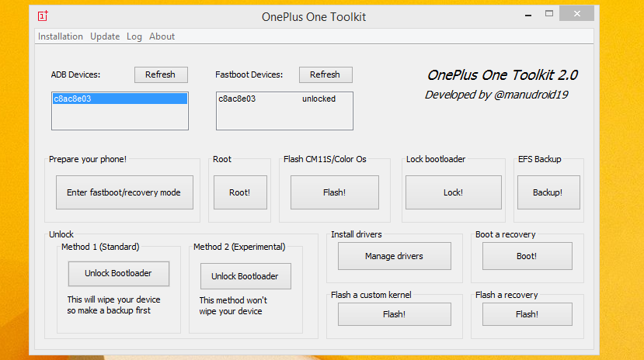Click Enter fastboot/recovery mode button
The height and width of the screenshot is (360, 644).
pos(124,192)
